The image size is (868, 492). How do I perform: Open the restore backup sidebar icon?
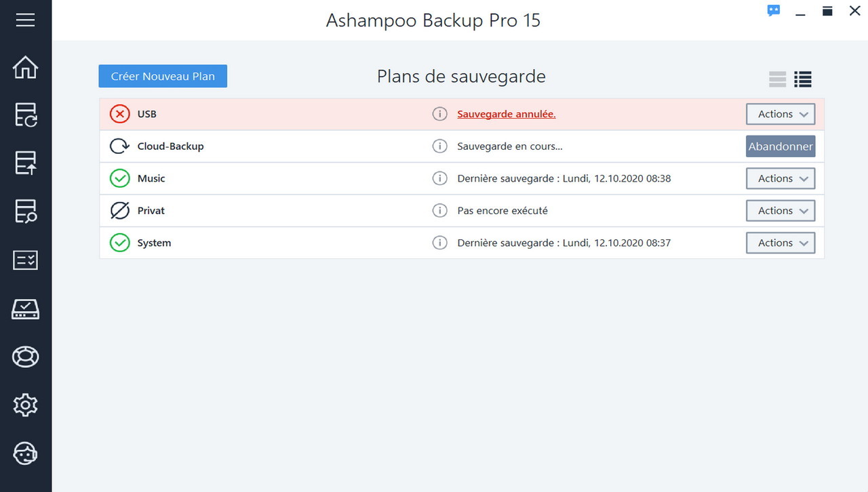(x=25, y=163)
